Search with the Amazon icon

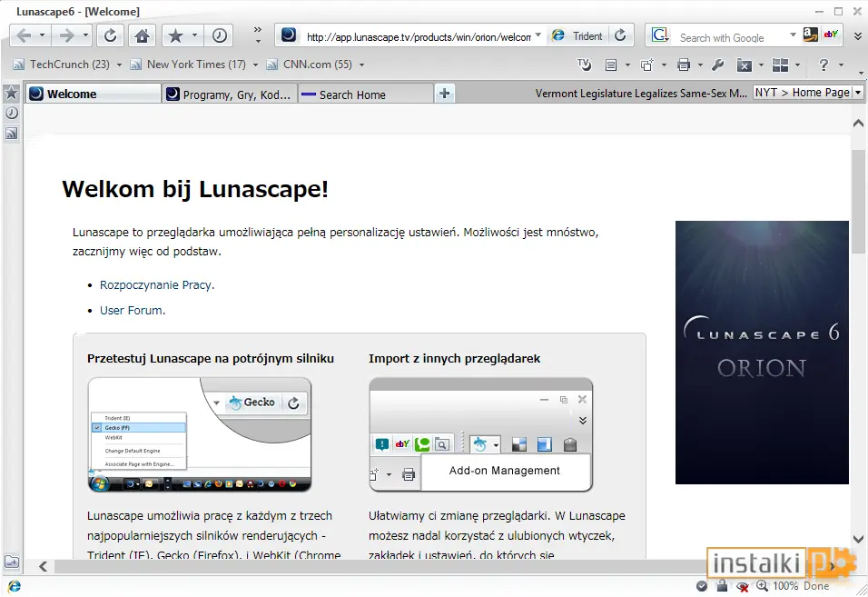coord(811,35)
